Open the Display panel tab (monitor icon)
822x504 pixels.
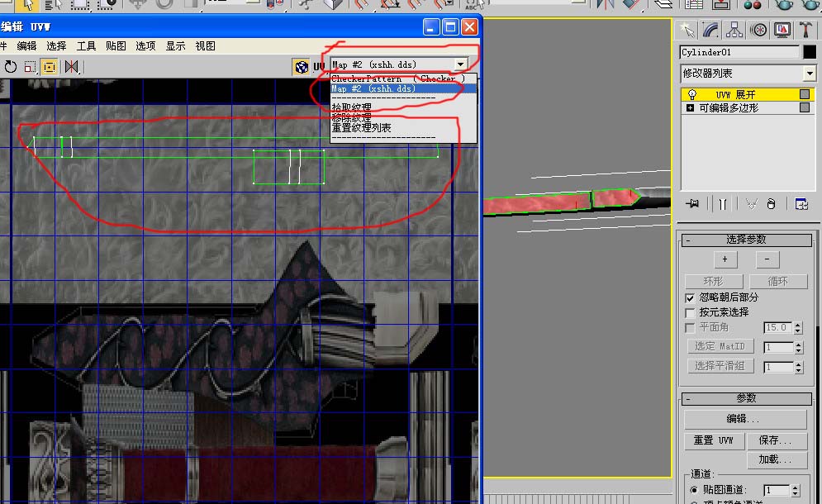tap(782, 30)
